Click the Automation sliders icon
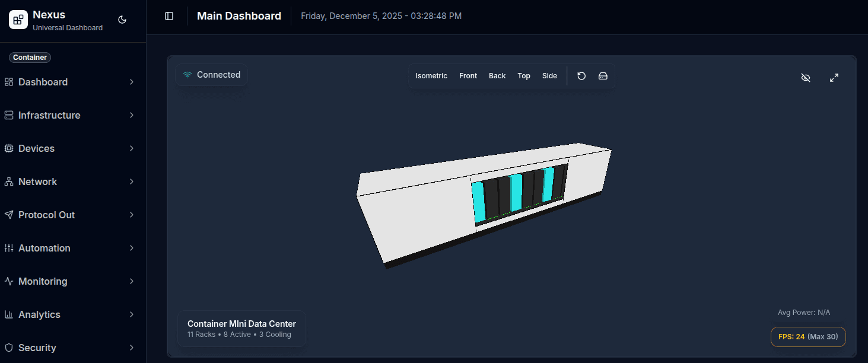Viewport: 868px width, 363px height. point(9,248)
